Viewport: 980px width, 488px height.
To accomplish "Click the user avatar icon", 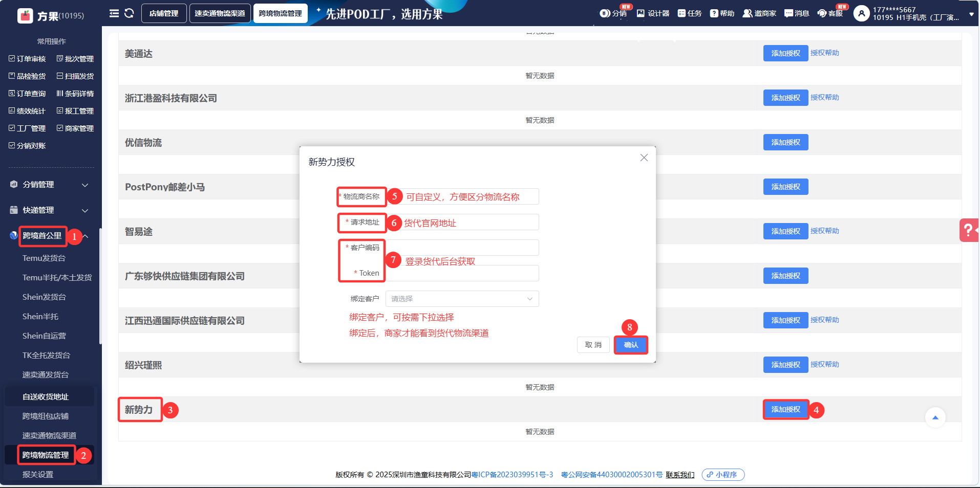I will pos(861,13).
